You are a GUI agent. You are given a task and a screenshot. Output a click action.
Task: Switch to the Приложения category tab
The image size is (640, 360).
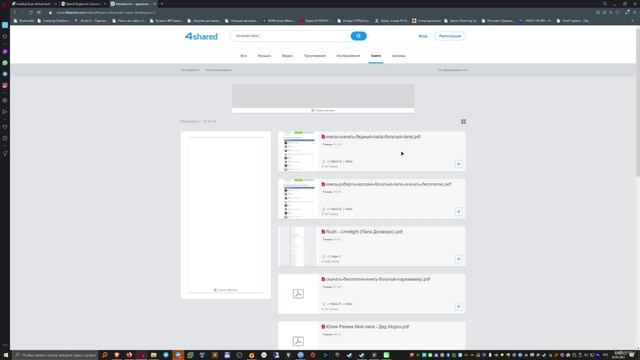coord(315,56)
